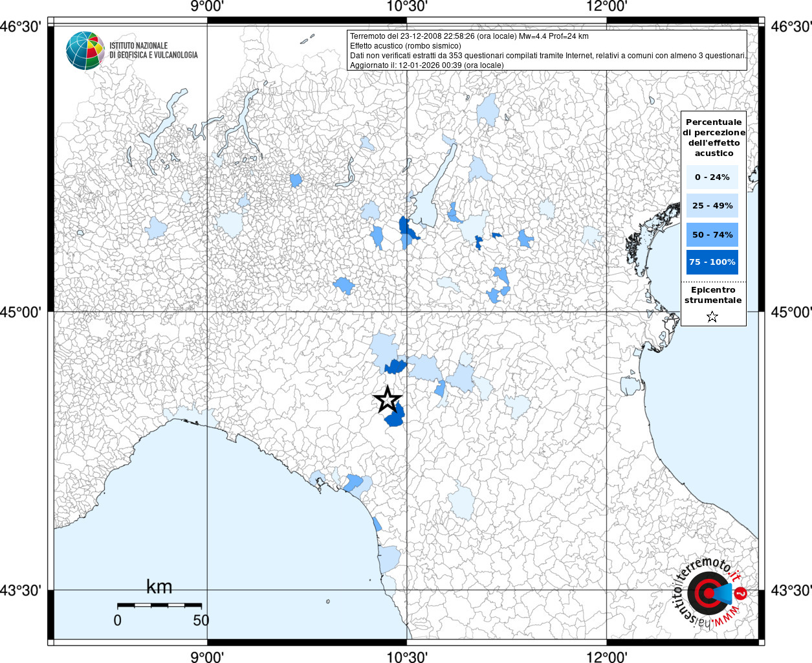
Task: Click the 'Effetto acustico (rombo sismico)' line
Action: coord(406,46)
